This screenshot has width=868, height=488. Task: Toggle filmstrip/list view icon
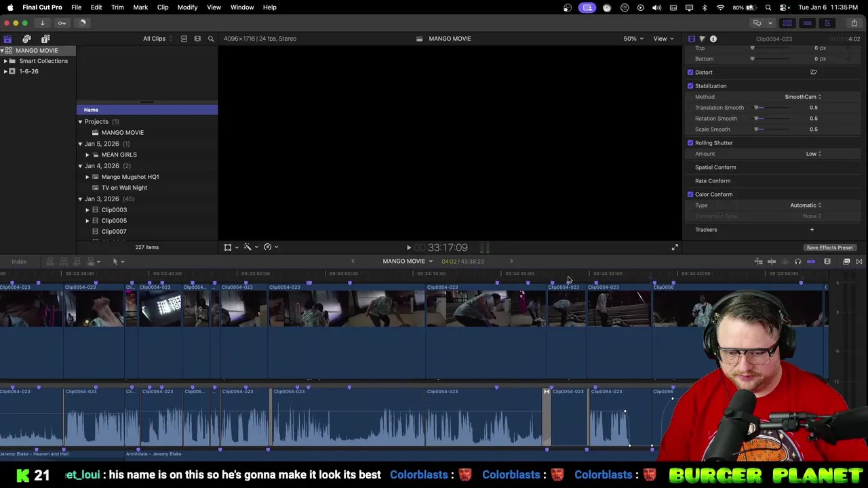pos(197,39)
